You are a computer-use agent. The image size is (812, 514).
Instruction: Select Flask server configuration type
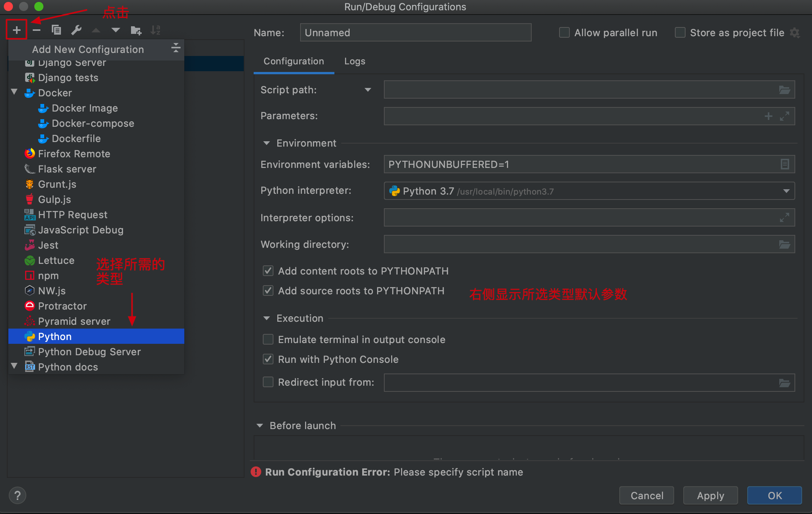coord(96,169)
